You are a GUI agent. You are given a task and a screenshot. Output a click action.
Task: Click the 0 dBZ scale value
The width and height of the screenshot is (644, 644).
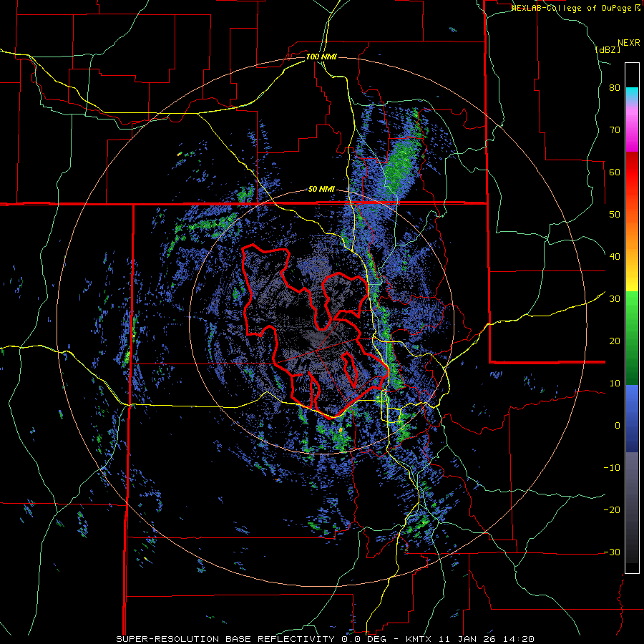coord(618,426)
